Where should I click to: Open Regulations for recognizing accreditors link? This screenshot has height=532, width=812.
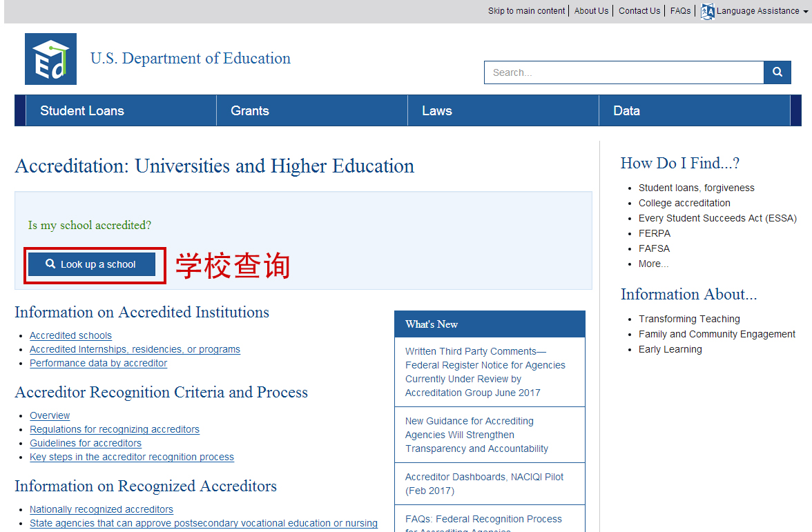tap(115, 429)
